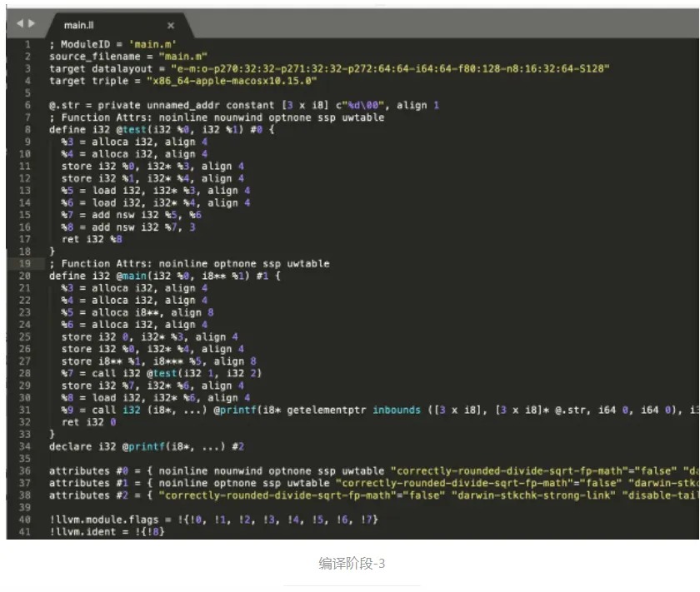Image resolution: width=700 pixels, height=592 pixels.
Task: Click the !llvm.ident = !{!8} line
Action: (x=107, y=531)
